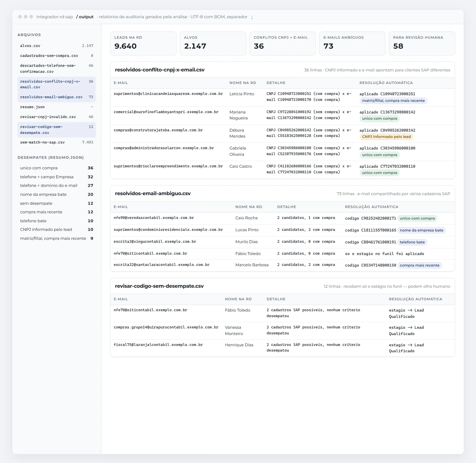Click Mariana Nogueira name cell
The image size is (476, 463).
[238, 115]
